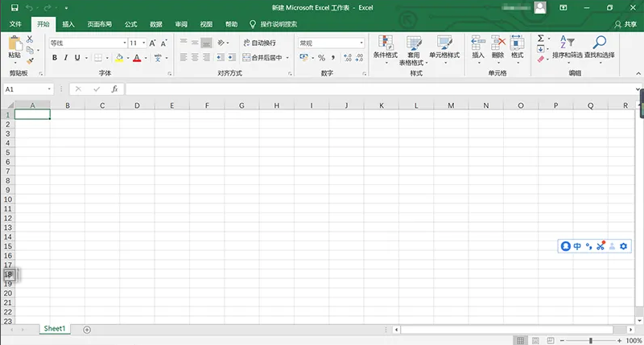Click the 删除 cells icon
This screenshot has width=644, height=345.
point(497,43)
